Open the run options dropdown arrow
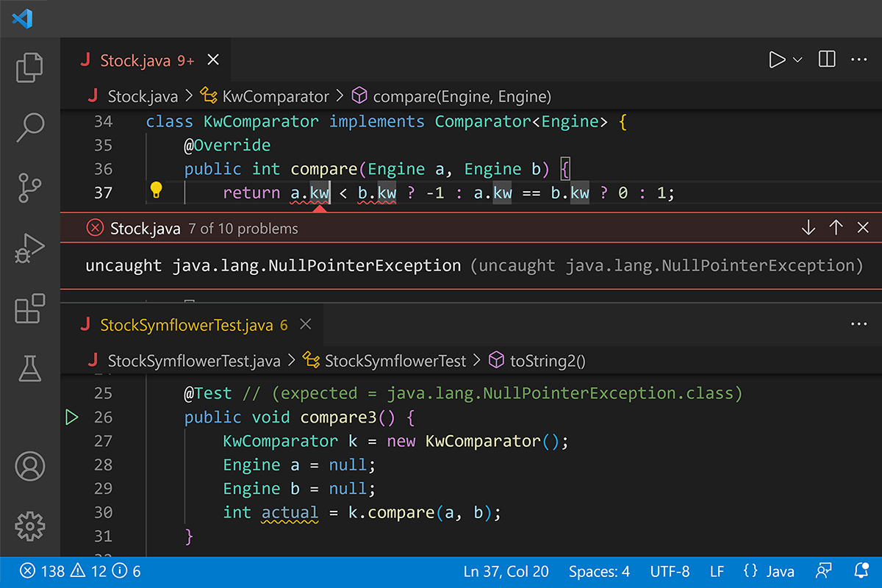The image size is (882, 588). (797, 60)
